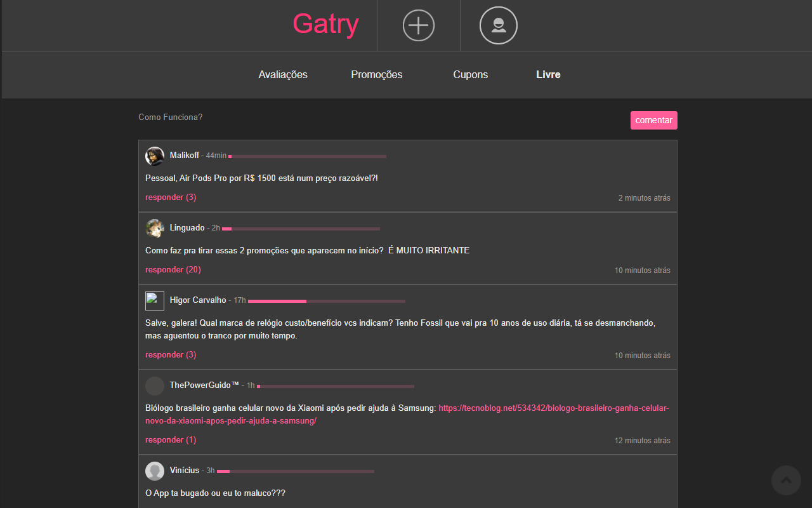This screenshot has width=812, height=508.
Task: Open Vinícius's avatar picture
Action: point(155,471)
